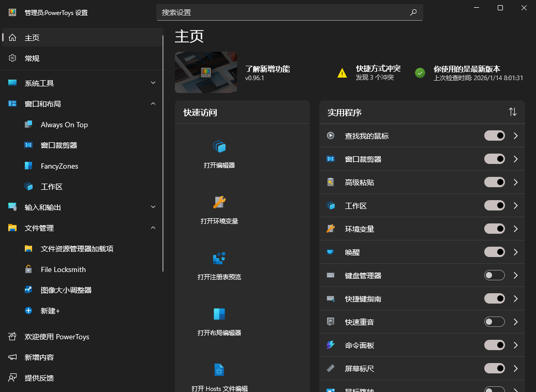The height and width of the screenshot is (392, 536).
Task: Open 高级粘贴 settings via chevron
Action: pyautogui.click(x=516, y=182)
